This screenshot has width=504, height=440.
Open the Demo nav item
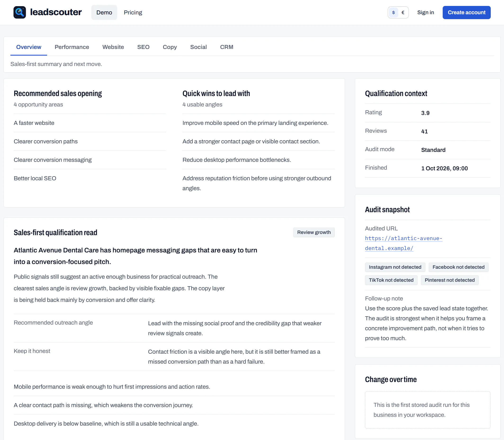tap(104, 12)
